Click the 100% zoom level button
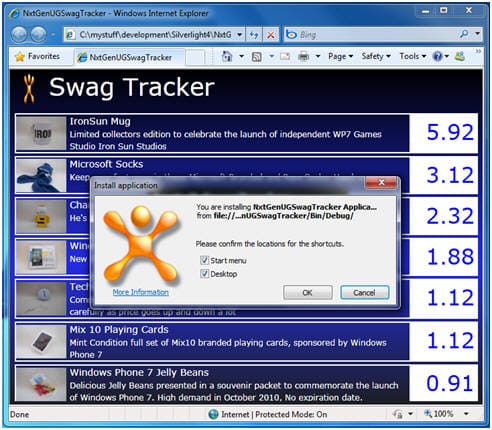 point(438,414)
